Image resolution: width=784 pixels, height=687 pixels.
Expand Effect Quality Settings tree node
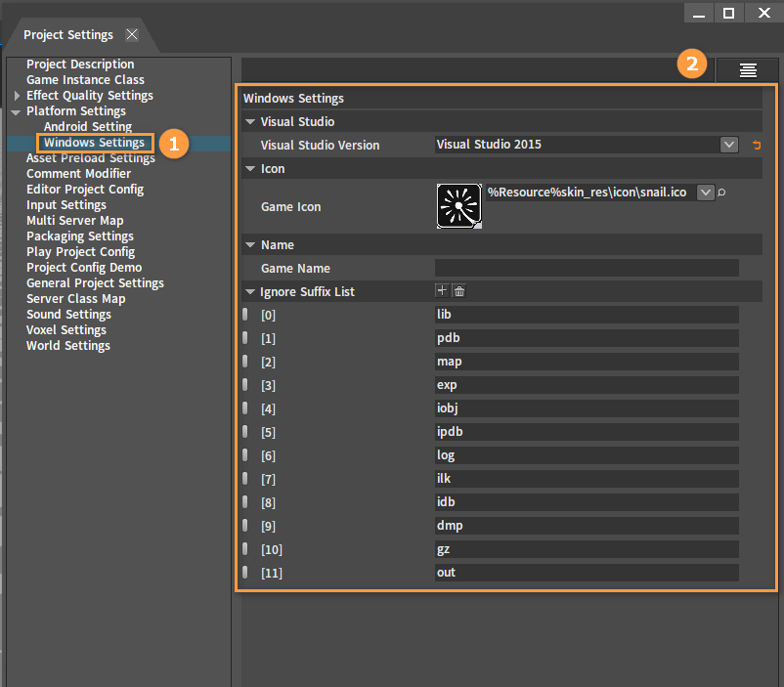point(17,96)
